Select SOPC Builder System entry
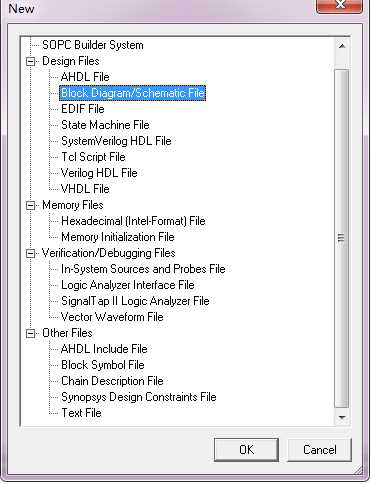371x484 pixels. tap(93, 45)
